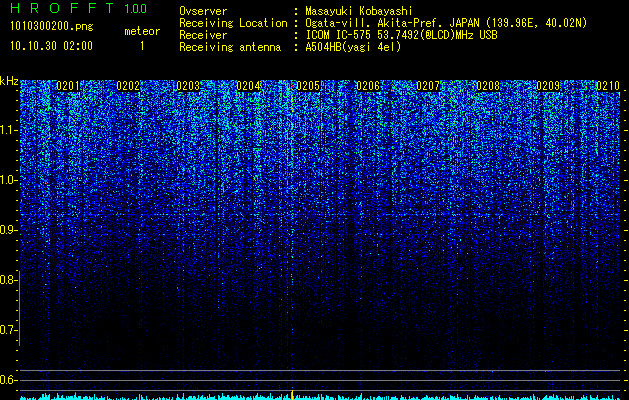629x400 pixels.
Task: Click the 0205 time marker
Action: (x=308, y=86)
